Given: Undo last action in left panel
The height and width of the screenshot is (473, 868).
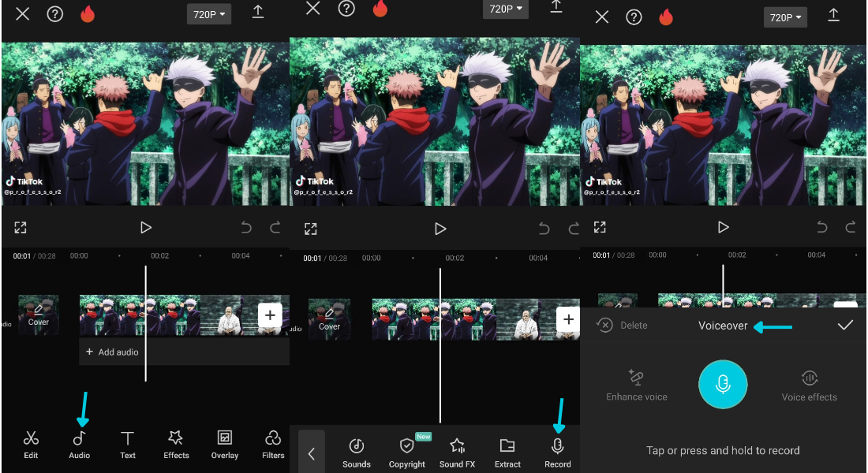Looking at the screenshot, I should (x=246, y=227).
